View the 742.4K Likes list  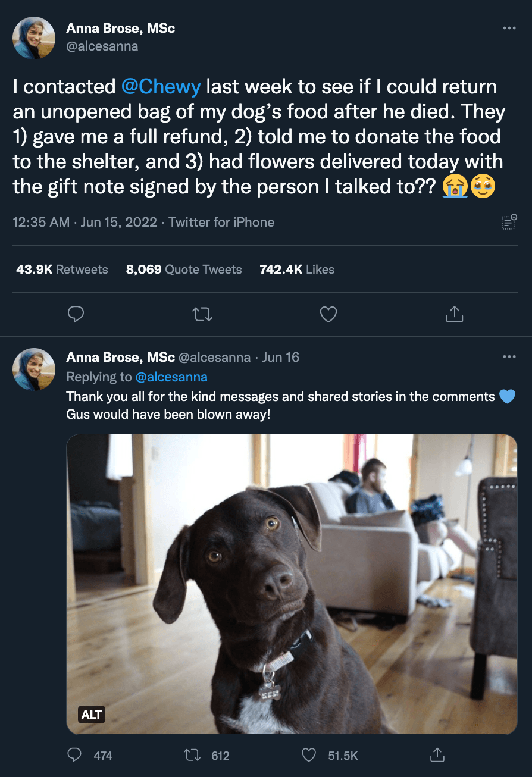[297, 270]
